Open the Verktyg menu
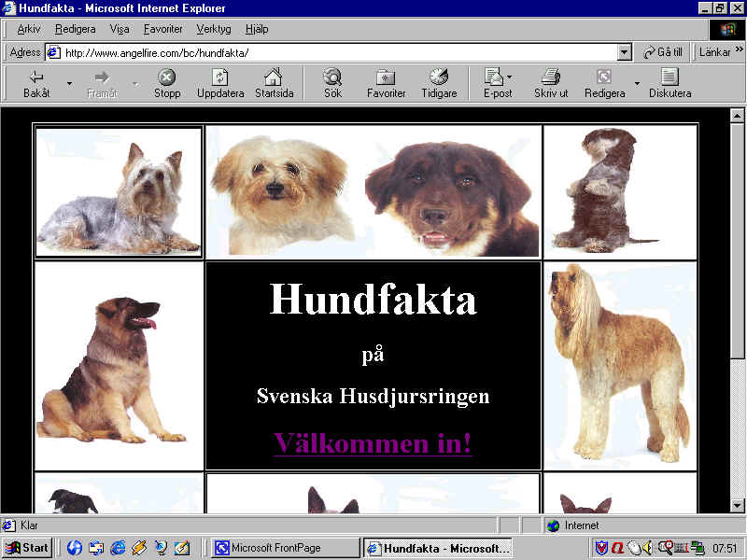The image size is (747, 560). click(214, 29)
